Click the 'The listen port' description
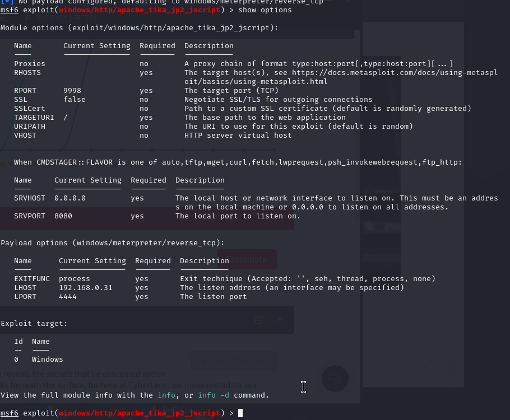This screenshot has width=510, height=420. (214, 297)
